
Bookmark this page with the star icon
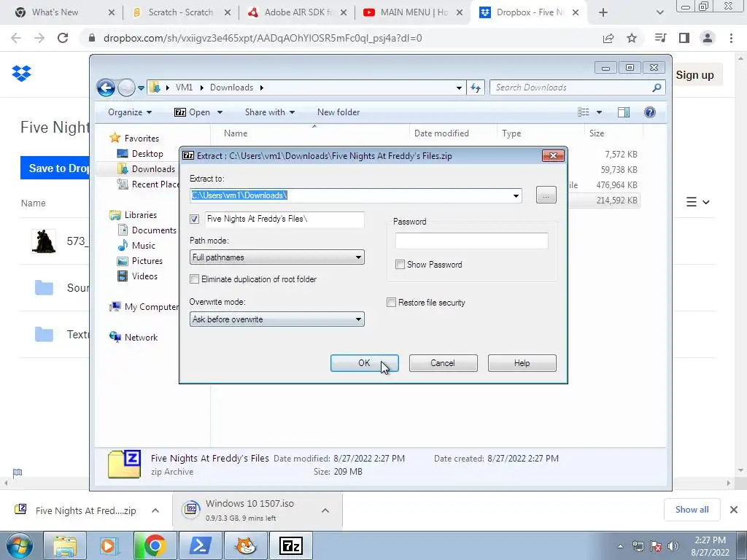(x=632, y=38)
